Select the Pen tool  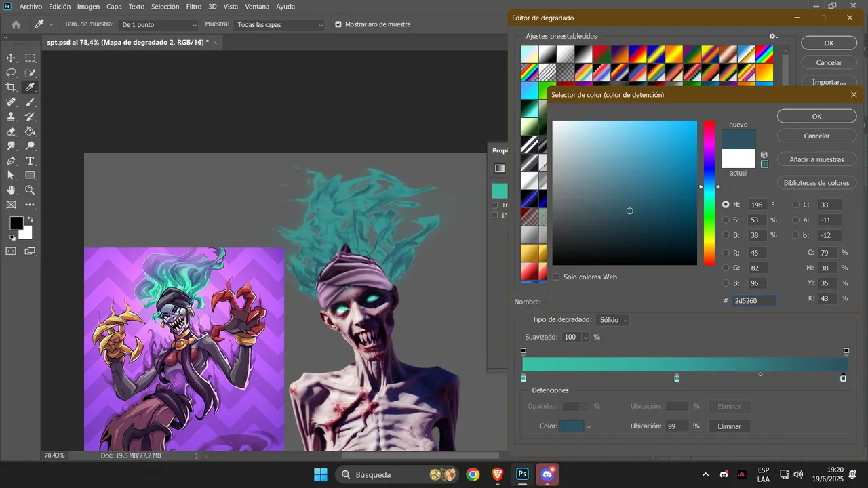[11, 161]
